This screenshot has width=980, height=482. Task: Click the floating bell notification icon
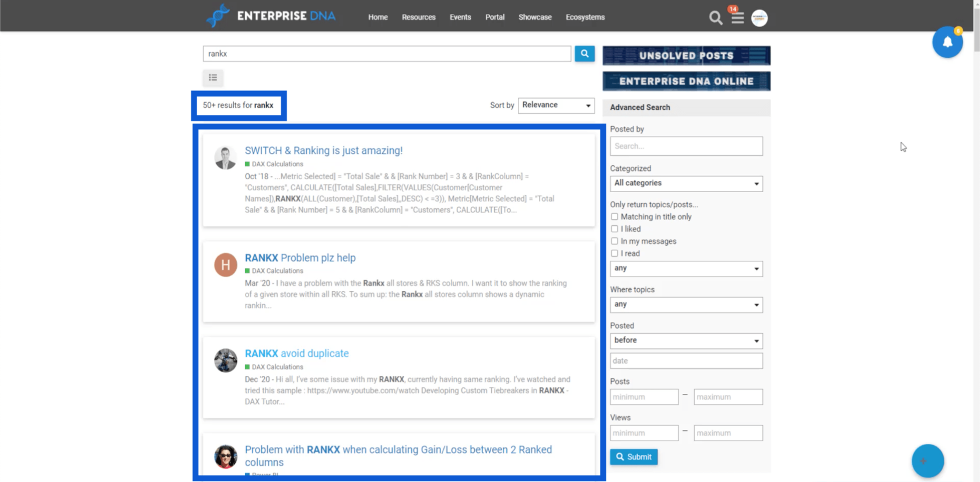coord(947,42)
